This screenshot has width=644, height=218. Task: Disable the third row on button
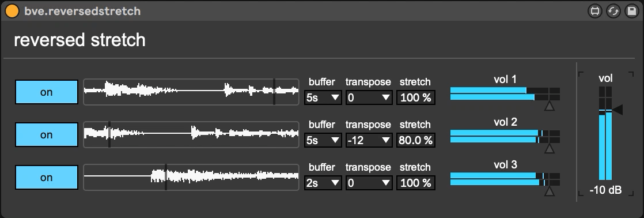pos(47,177)
